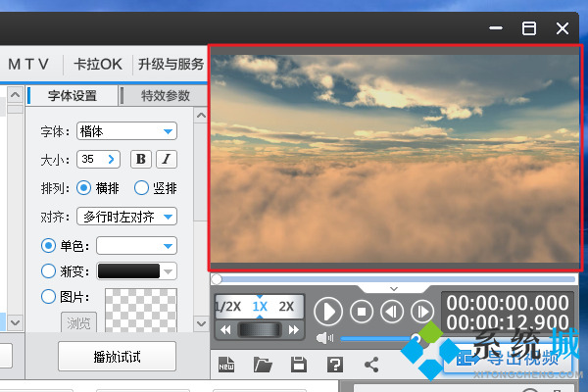The image size is (588, 392).
Task: Toggle italic font style
Action: (x=167, y=159)
